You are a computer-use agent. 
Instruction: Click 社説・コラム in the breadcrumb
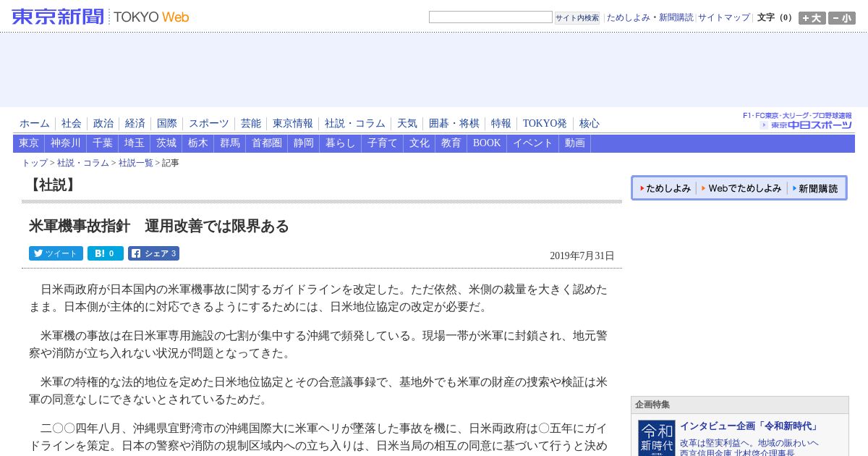[83, 164]
